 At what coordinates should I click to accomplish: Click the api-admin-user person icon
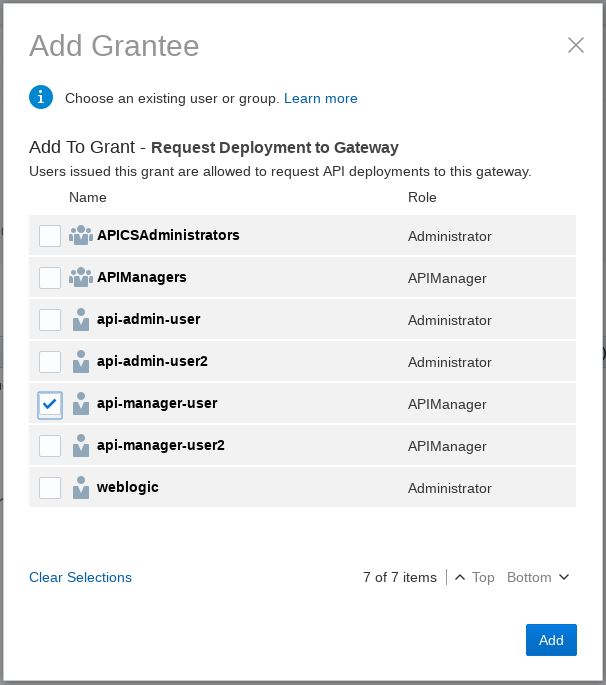click(81, 320)
